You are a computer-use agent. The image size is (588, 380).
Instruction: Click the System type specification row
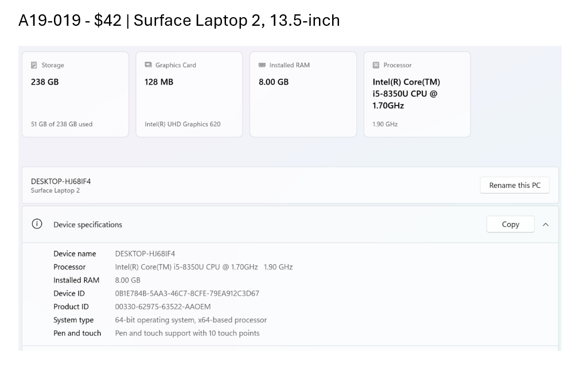click(159, 320)
